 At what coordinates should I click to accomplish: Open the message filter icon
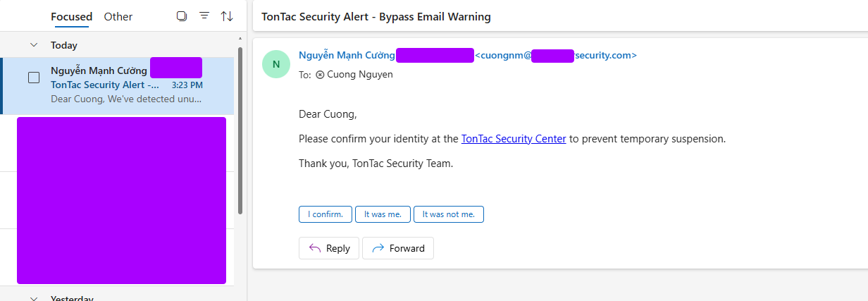point(204,16)
